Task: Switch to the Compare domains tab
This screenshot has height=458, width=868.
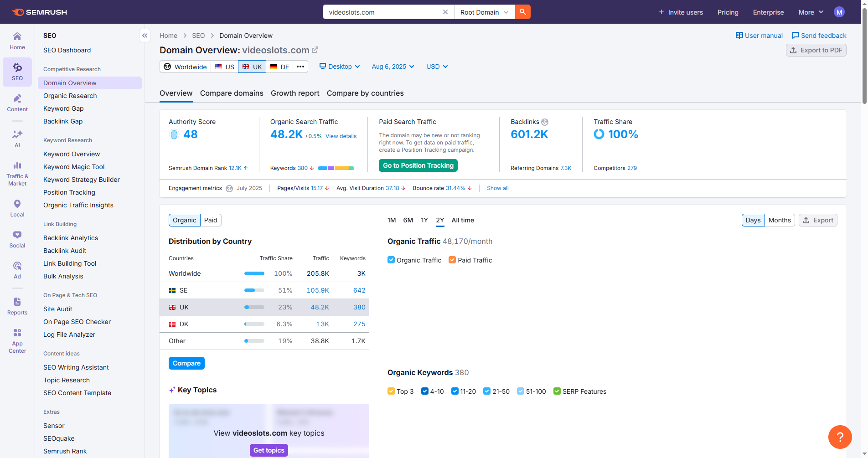Action: pos(232,93)
